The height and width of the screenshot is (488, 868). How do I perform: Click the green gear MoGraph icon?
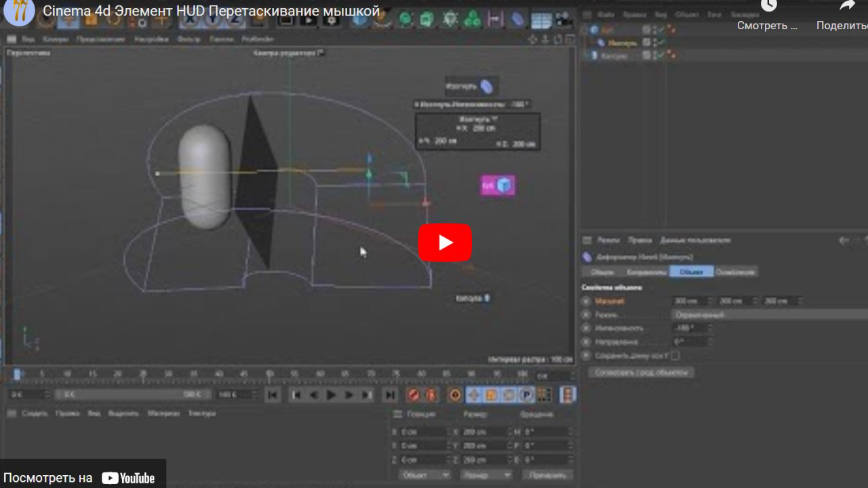pyautogui.click(x=450, y=19)
